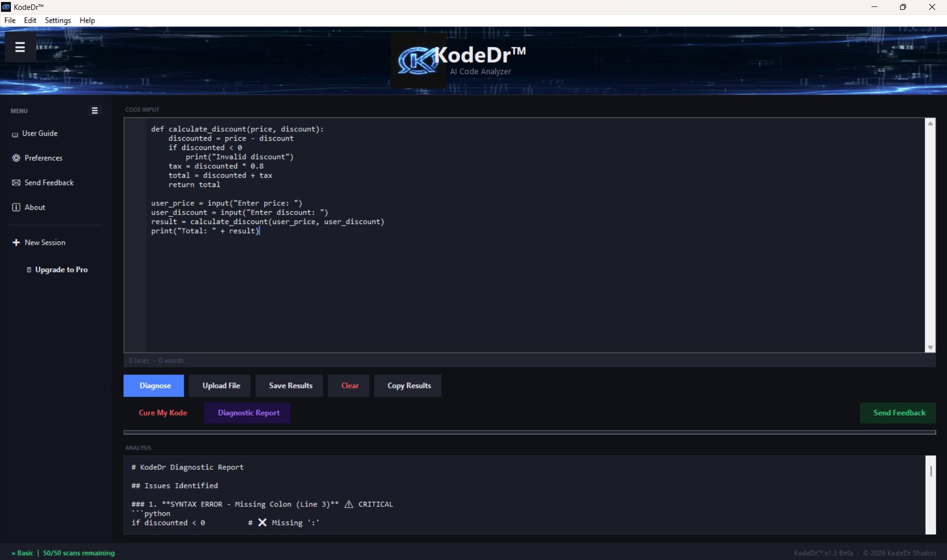Click the 'Basic' plan label in status bar

tap(25, 553)
